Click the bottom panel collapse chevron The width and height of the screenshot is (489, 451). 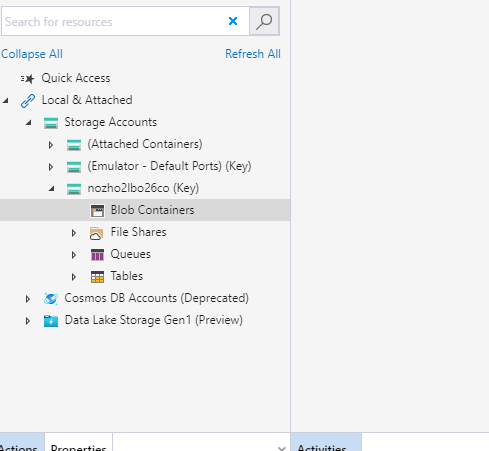tap(282, 448)
